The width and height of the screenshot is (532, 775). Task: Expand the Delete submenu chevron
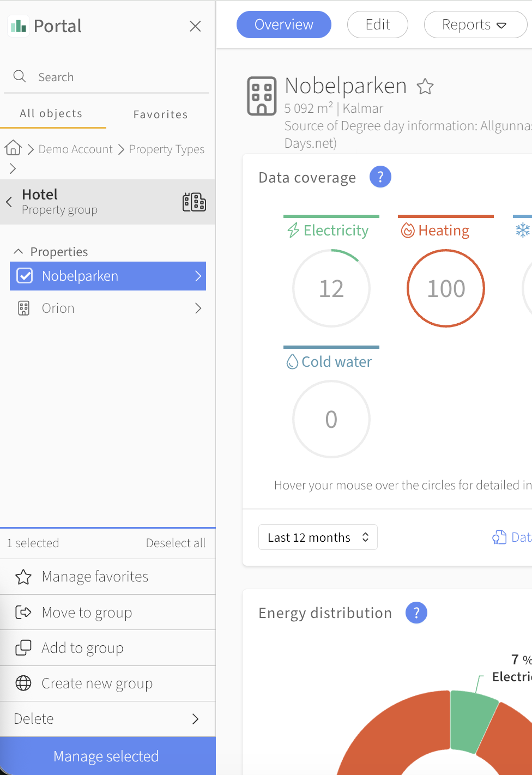196,719
